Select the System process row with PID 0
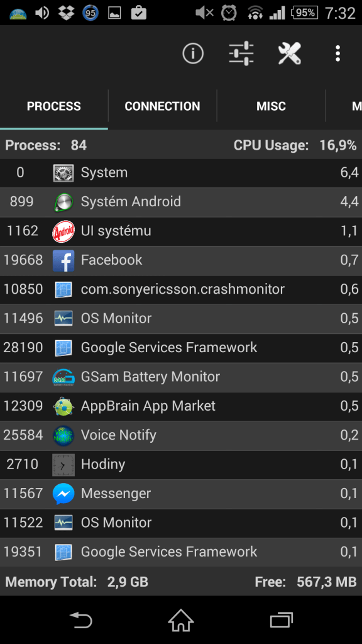This screenshot has height=644, width=362. (181, 173)
